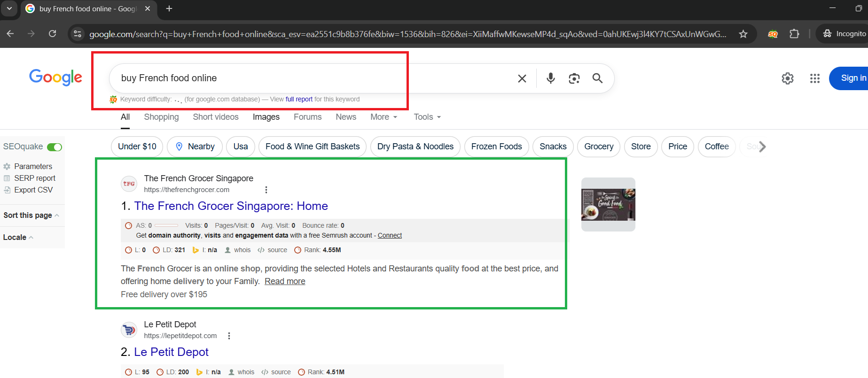
Task: Select the Frozen Foods filter chip
Action: point(496,147)
